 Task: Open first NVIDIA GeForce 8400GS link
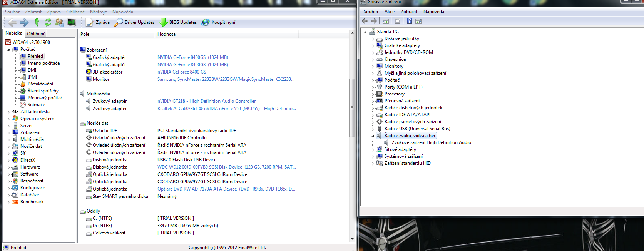[x=193, y=57]
